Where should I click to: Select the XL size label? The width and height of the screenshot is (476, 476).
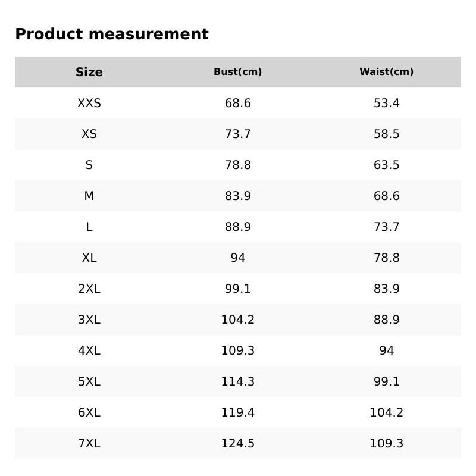click(89, 258)
